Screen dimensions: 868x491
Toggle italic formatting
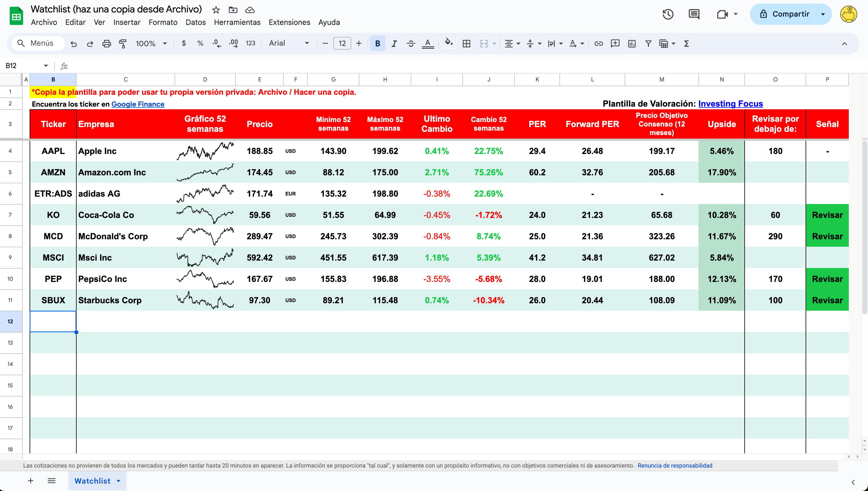coord(394,44)
